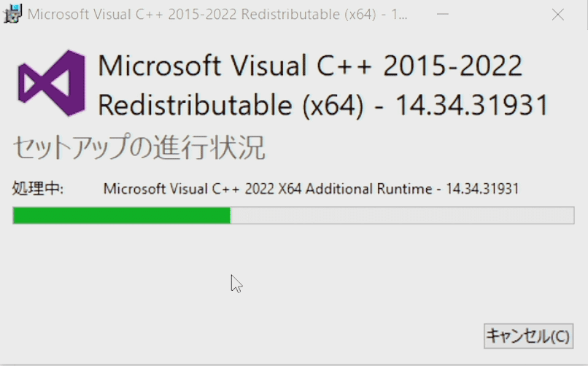Click the right end of the progress bar
This screenshot has width=588, height=366.
coord(568,215)
